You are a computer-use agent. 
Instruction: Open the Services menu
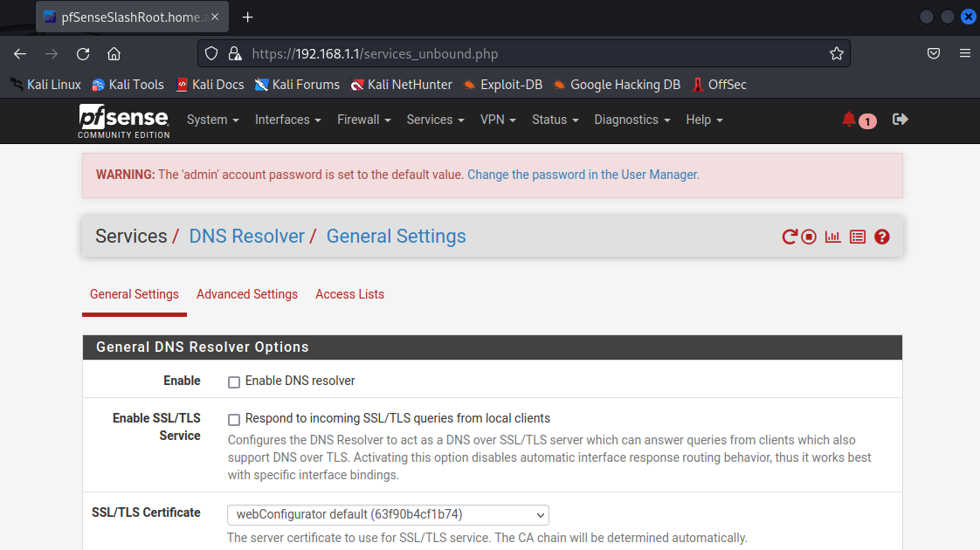pyautogui.click(x=435, y=120)
